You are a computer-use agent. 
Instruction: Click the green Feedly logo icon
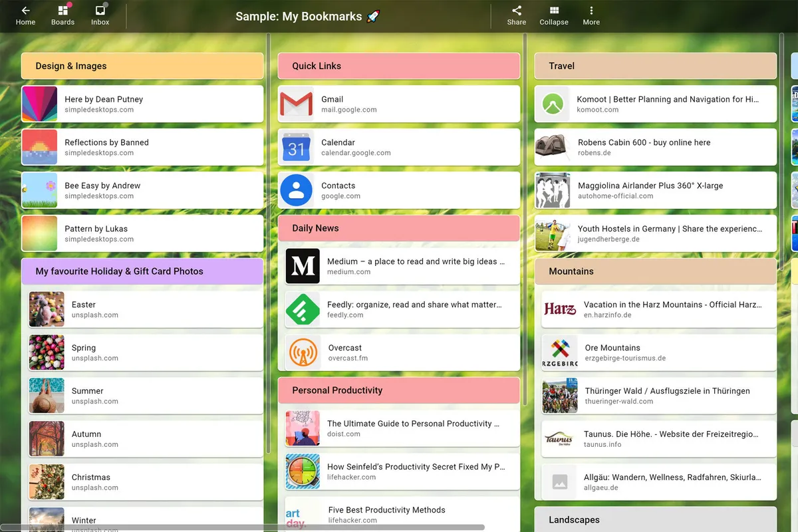(303, 309)
